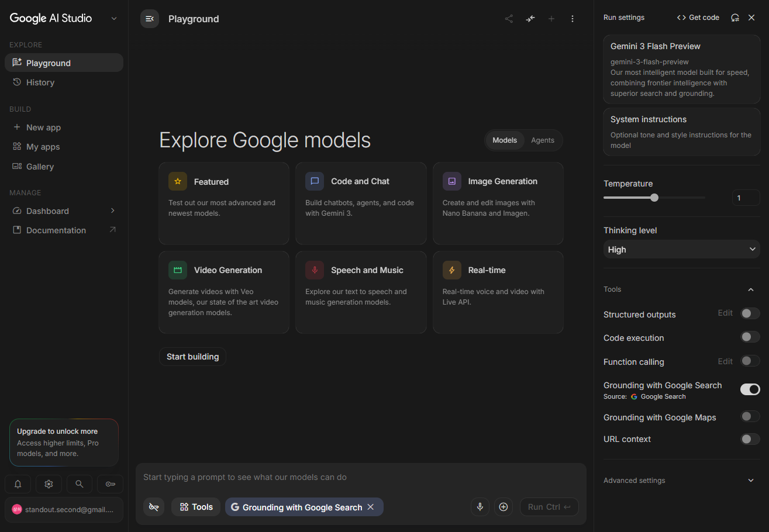Click the share icon in the top bar

(x=509, y=19)
